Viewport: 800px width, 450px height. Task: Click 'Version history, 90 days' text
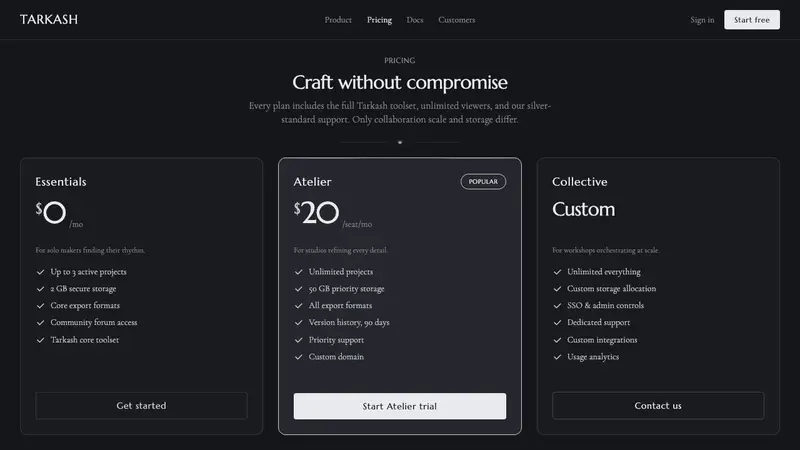(349, 322)
